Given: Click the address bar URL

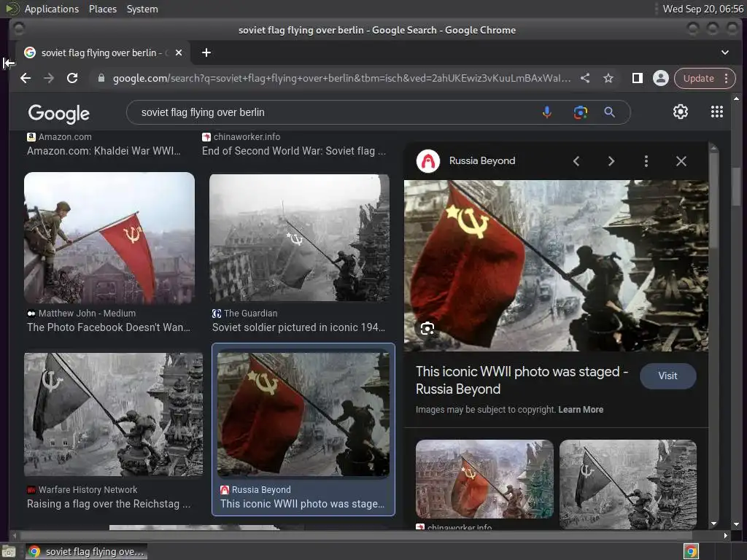Looking at the screenshot, I should pyautogui.click(x=341, y=78).
